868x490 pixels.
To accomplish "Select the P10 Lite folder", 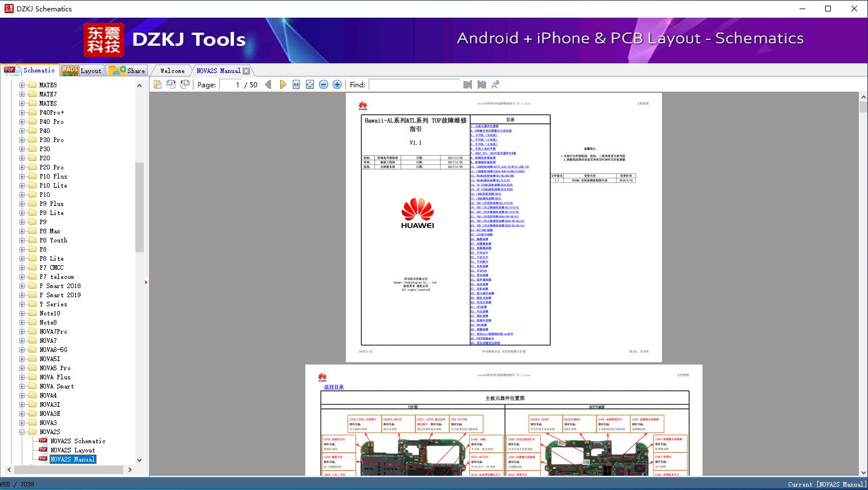I will (x=53, y=185).
